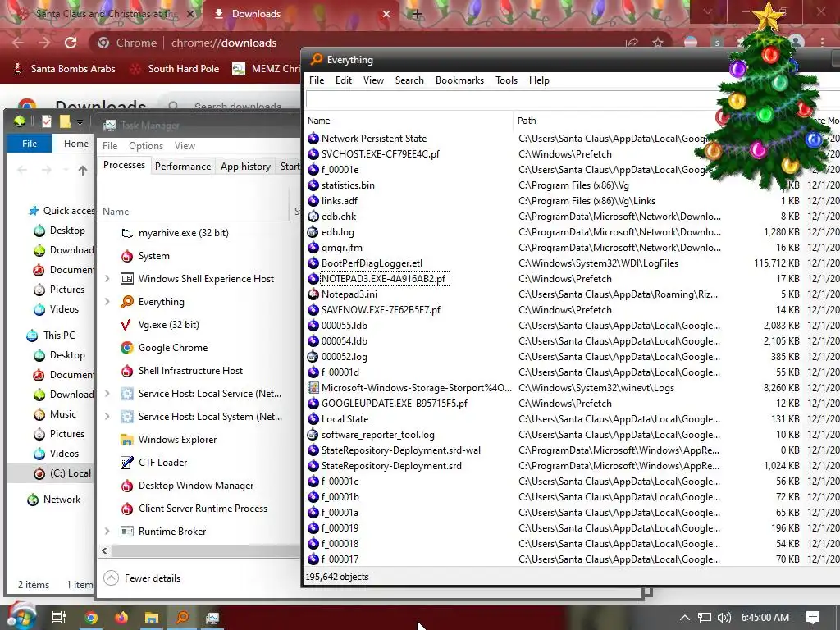Select Music folder under This PC
Screen dimensions: 840x630
55,414
